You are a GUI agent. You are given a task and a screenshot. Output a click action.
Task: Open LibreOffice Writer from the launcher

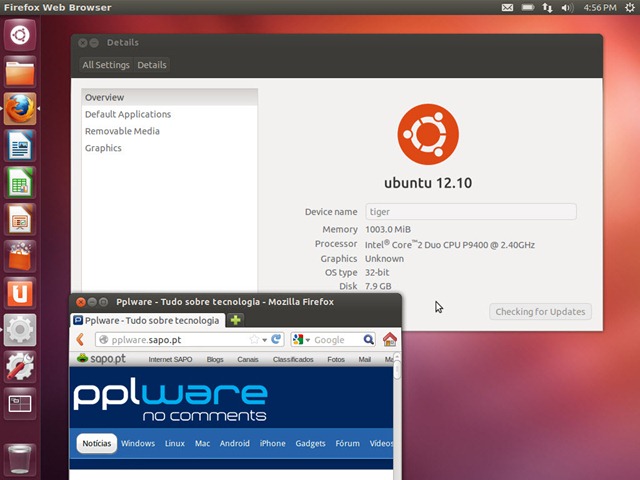tap(20, 145)
